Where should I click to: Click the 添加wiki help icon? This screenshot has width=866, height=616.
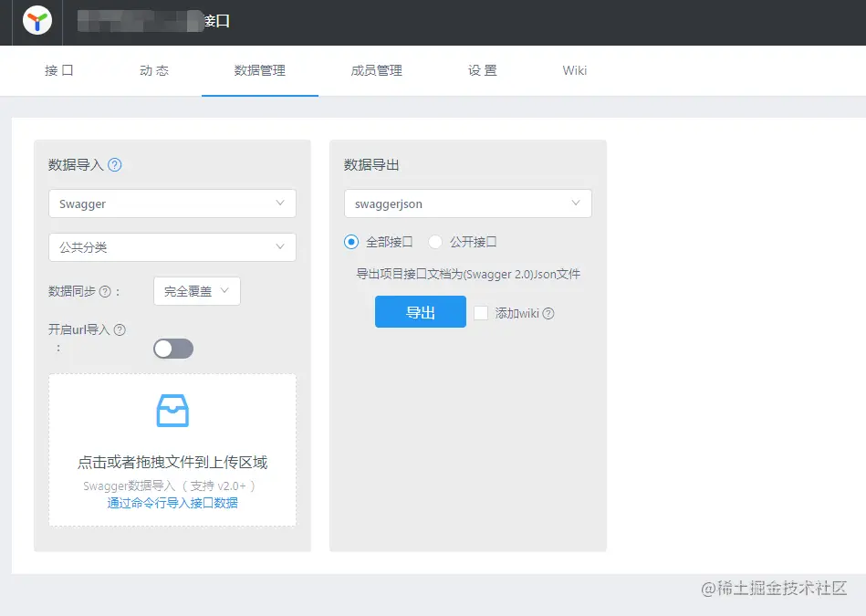[548, 314]
